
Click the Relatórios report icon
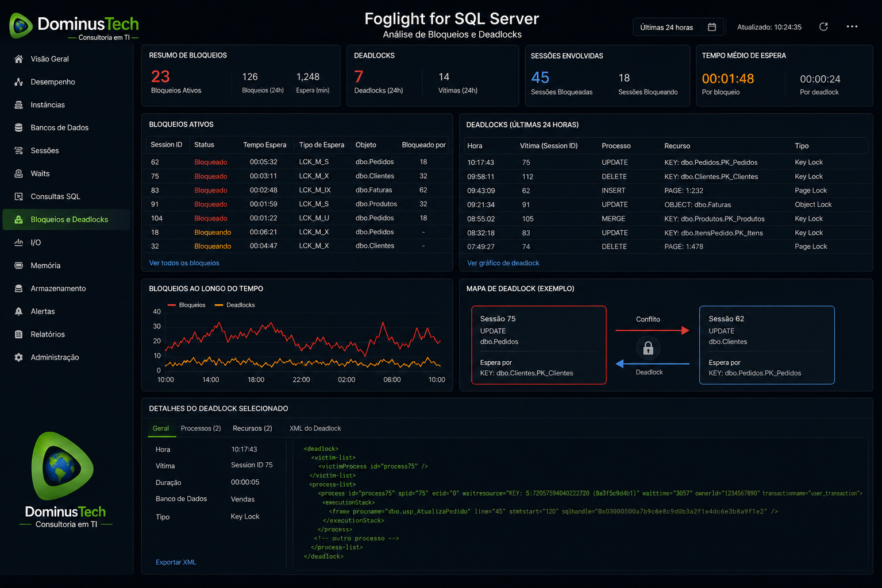click(18, 334)
